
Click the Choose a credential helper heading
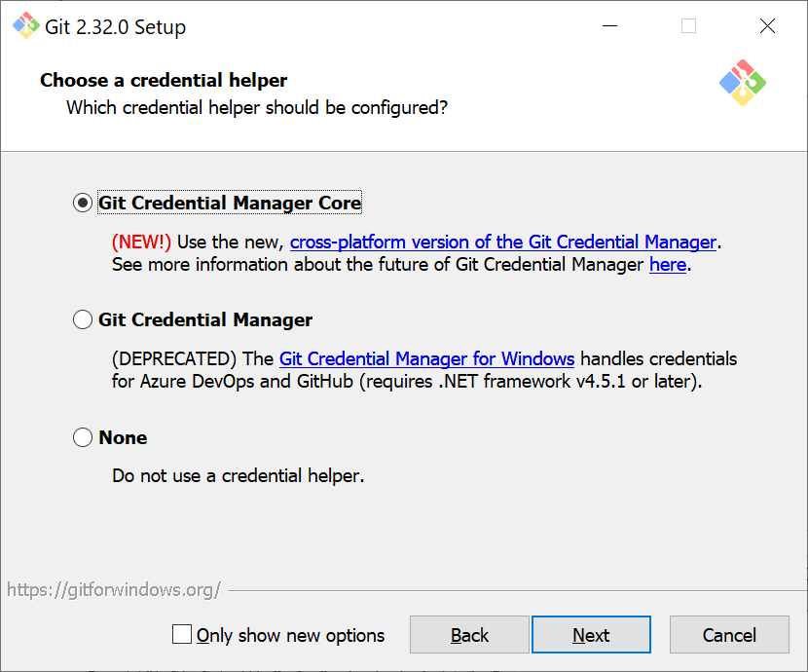(x=163, y=80)
